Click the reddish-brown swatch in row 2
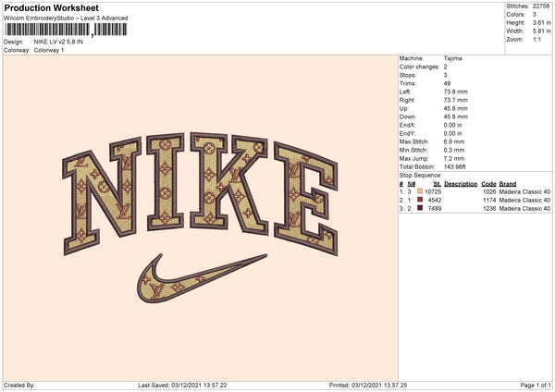 420,200
